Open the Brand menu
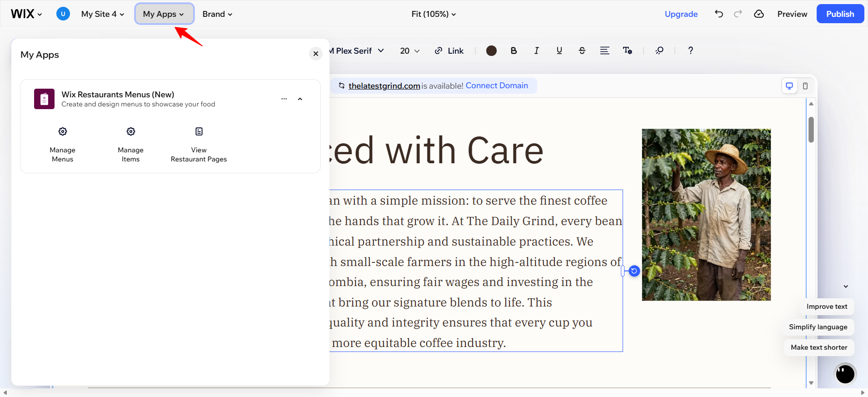 point(217,14)
